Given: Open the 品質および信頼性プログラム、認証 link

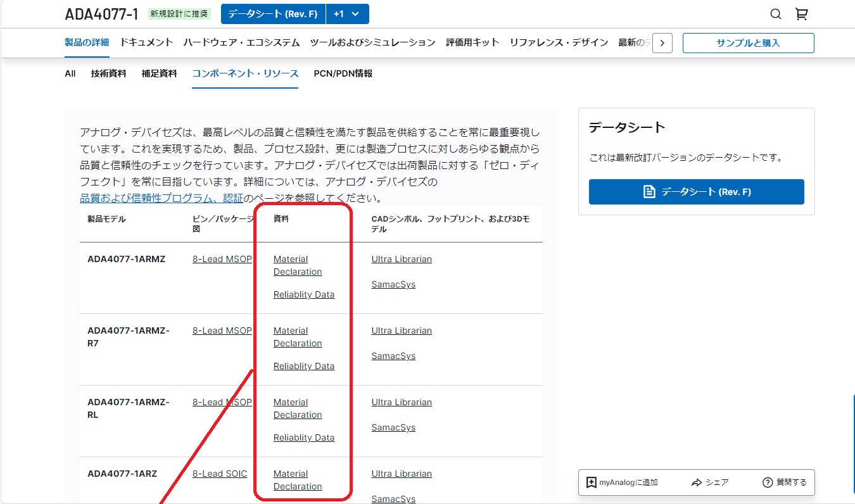Looking at the screenshot, I should [161, 198].
